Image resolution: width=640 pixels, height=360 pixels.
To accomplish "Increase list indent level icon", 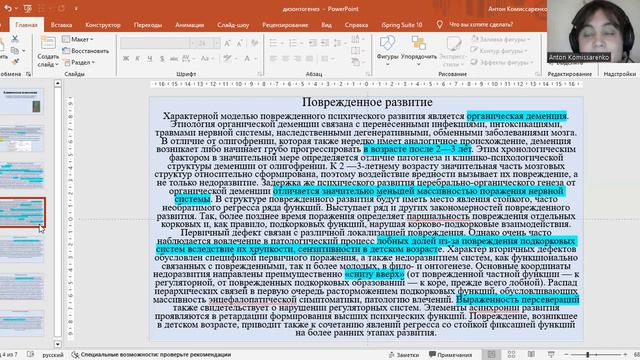I will (x=325, y=43).
